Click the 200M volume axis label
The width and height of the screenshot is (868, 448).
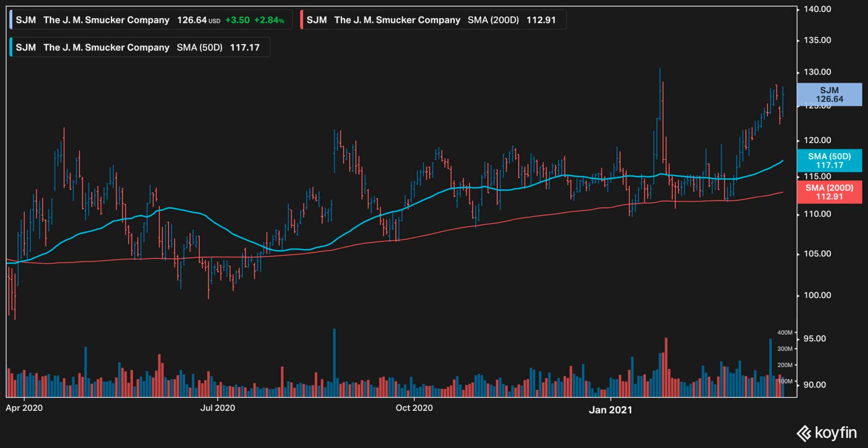click(785, 365)
